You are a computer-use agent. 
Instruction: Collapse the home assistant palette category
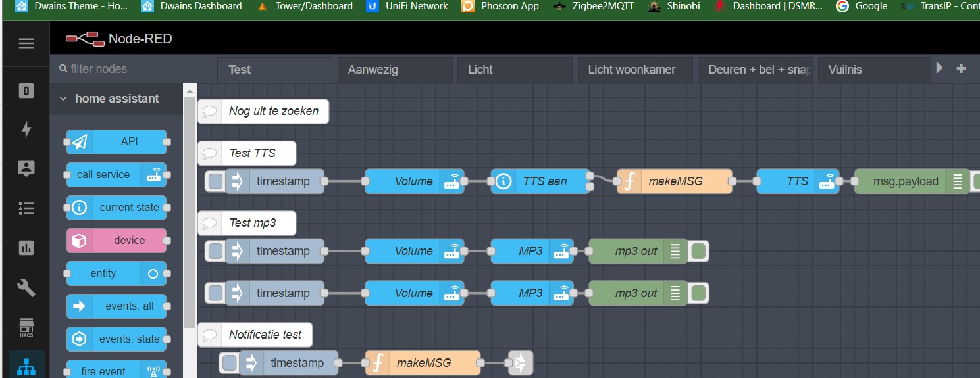pos(63,99)
